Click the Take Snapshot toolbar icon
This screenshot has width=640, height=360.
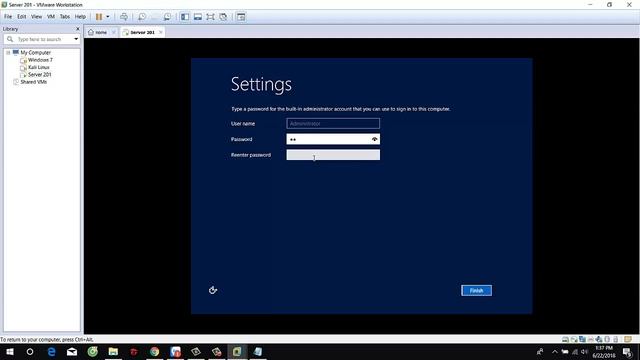pos(142,17)
